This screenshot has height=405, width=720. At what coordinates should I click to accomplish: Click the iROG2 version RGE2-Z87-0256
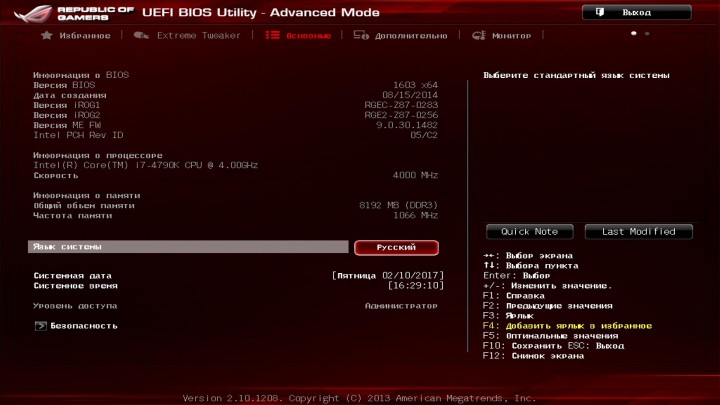click(x=401, y=115)
